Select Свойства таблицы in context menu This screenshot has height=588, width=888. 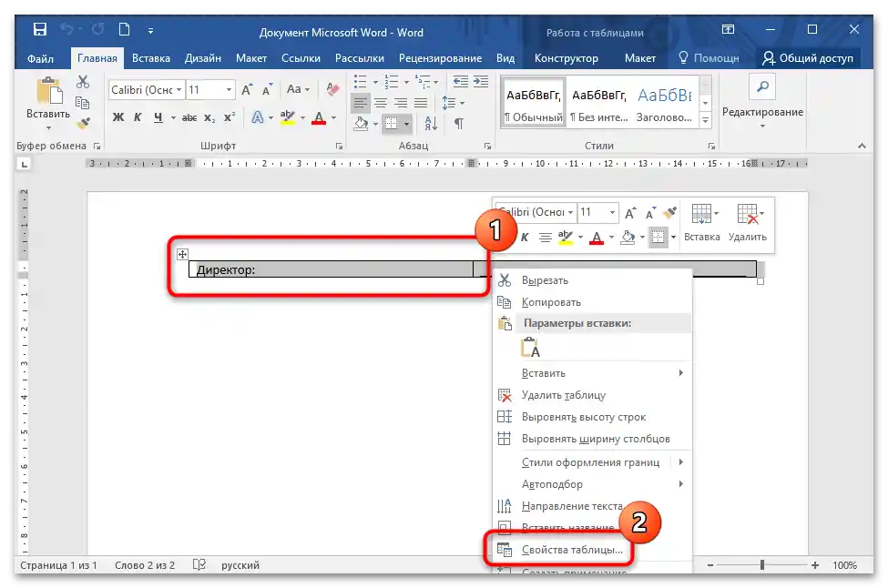pos(572,550)
